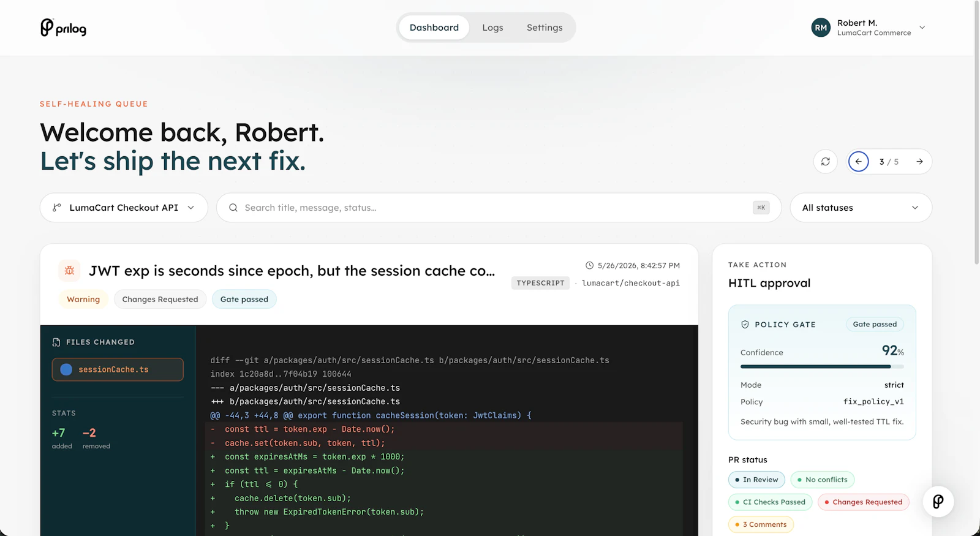Click the strict mode value

coord(894,385)
